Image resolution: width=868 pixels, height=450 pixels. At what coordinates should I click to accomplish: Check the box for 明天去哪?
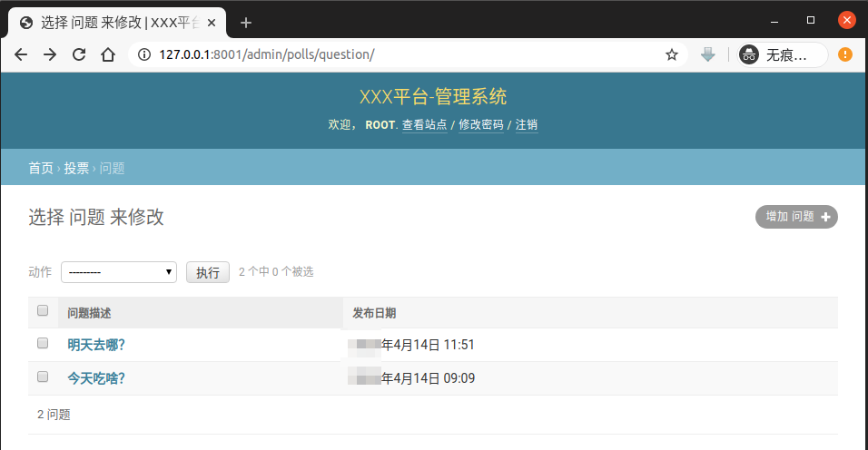43,344
